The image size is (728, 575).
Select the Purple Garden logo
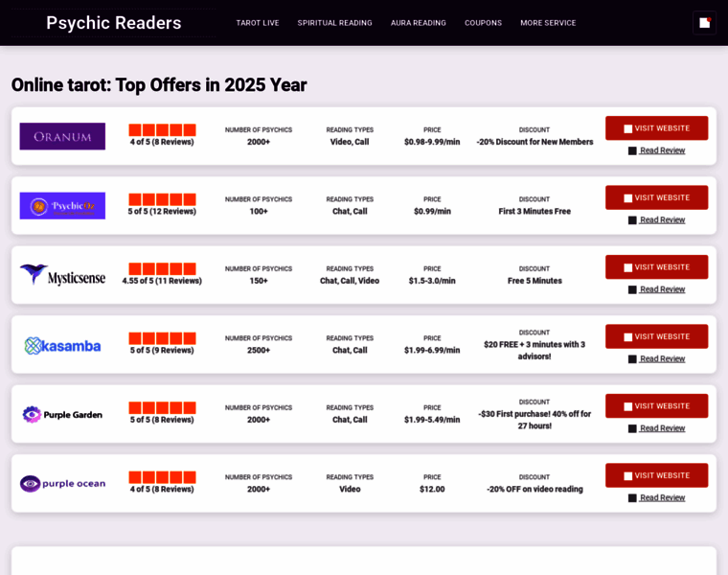click(x=62, y=414)
